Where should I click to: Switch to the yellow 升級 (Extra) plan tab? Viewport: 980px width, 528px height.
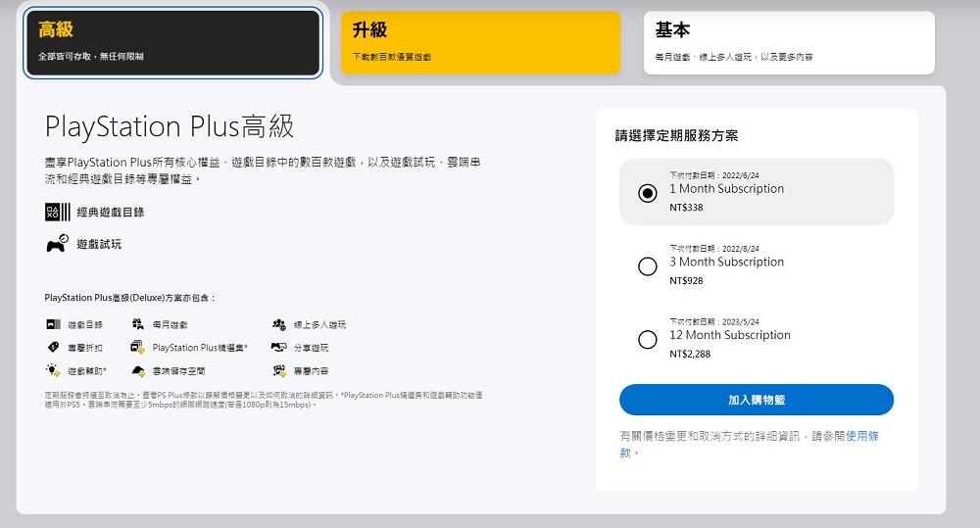[x=480, y=43]
